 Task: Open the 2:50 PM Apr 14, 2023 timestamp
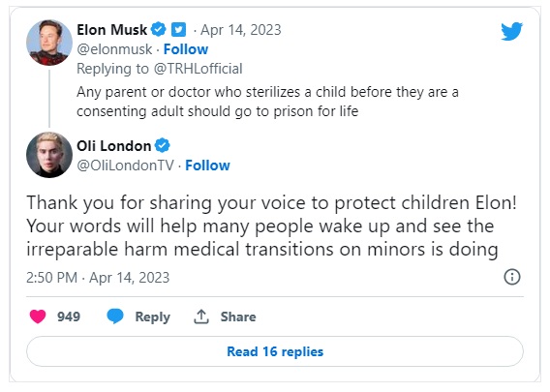[x=98, y=278]
